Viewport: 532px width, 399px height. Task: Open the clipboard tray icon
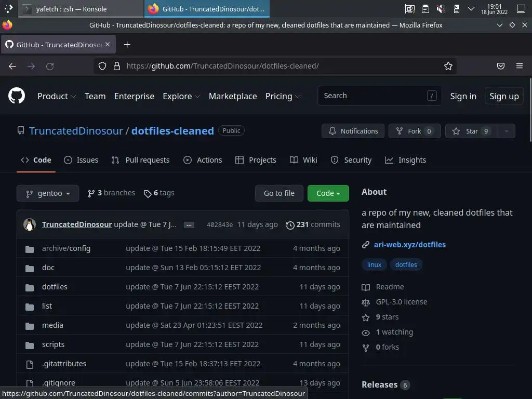(x=425, y=9)
